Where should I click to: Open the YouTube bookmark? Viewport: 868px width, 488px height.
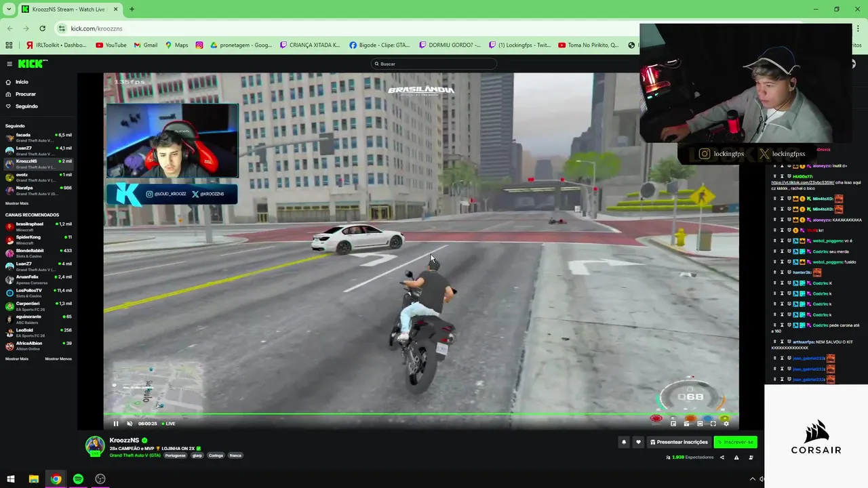[111, 45]
